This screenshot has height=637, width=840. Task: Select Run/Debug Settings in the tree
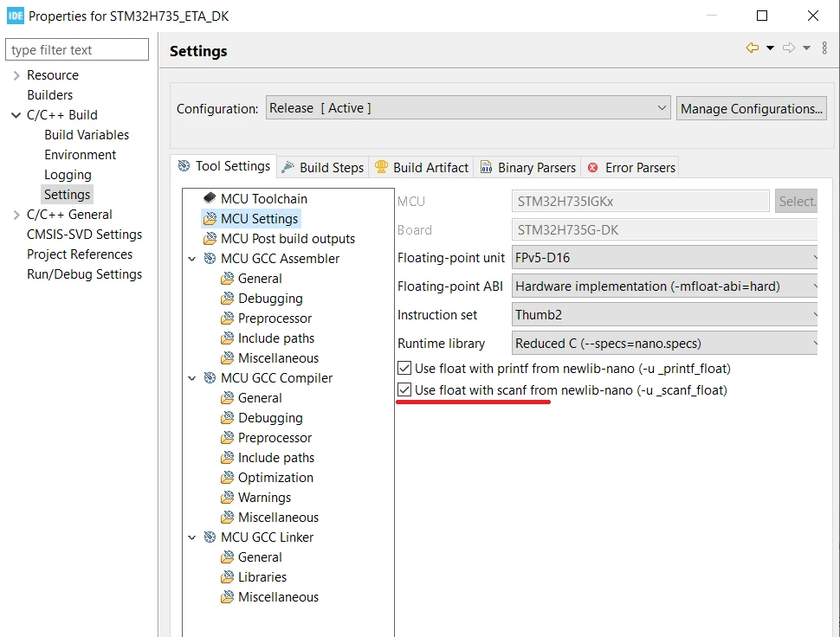85,274
